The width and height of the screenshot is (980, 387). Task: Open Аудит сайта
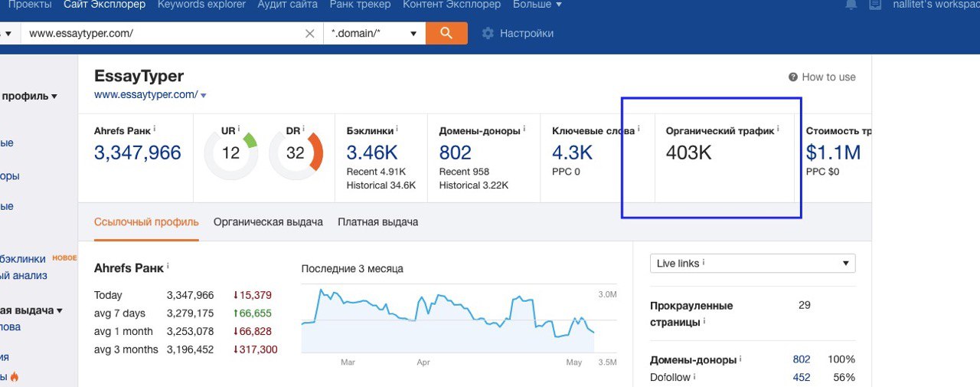click(287, 5)
